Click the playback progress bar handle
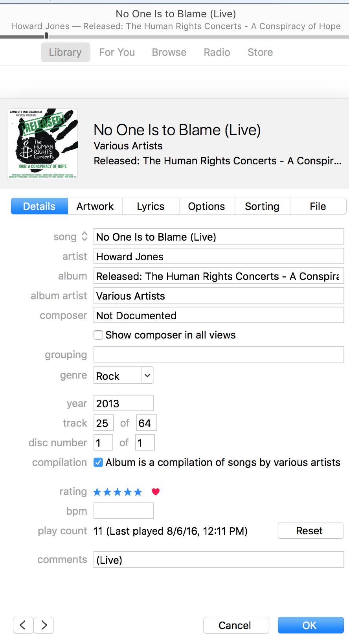The image size is (349, 644). [x=46, y=36]
